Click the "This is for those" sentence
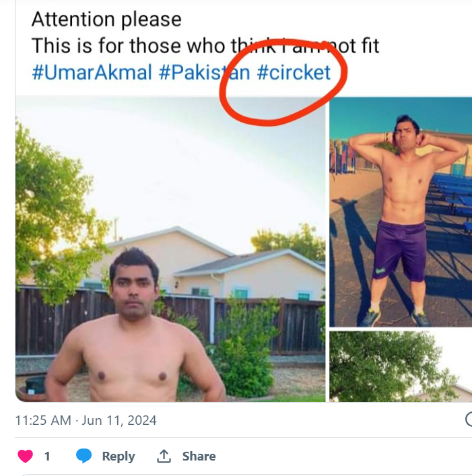Image resolution: width=472 pixels, height=476 pixels. coord(205,46)
